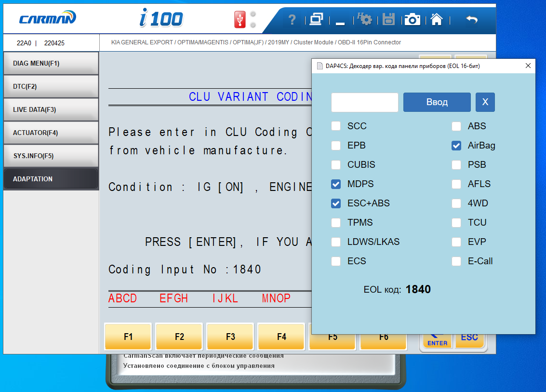The height and width of the screenshot is (392, 546).
Task: Uncheck the ESC+ABS checkbox
Action: tap(336, 203)
